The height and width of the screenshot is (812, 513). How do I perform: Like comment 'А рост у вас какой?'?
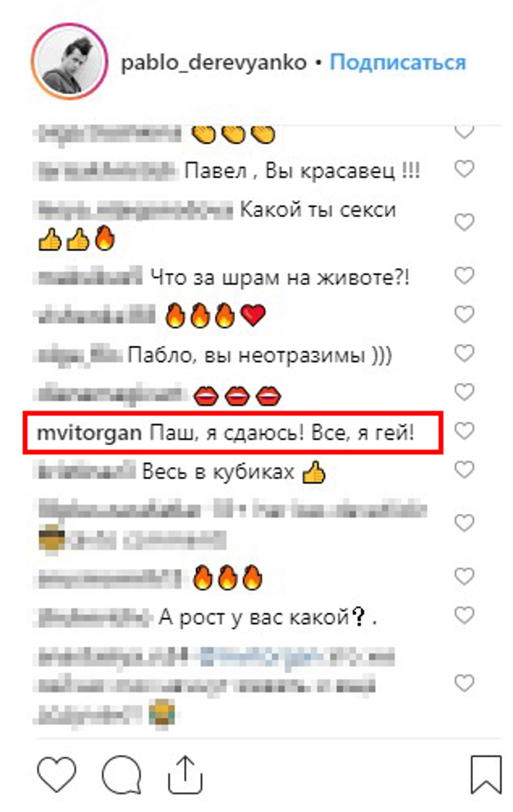click(464, 615)
